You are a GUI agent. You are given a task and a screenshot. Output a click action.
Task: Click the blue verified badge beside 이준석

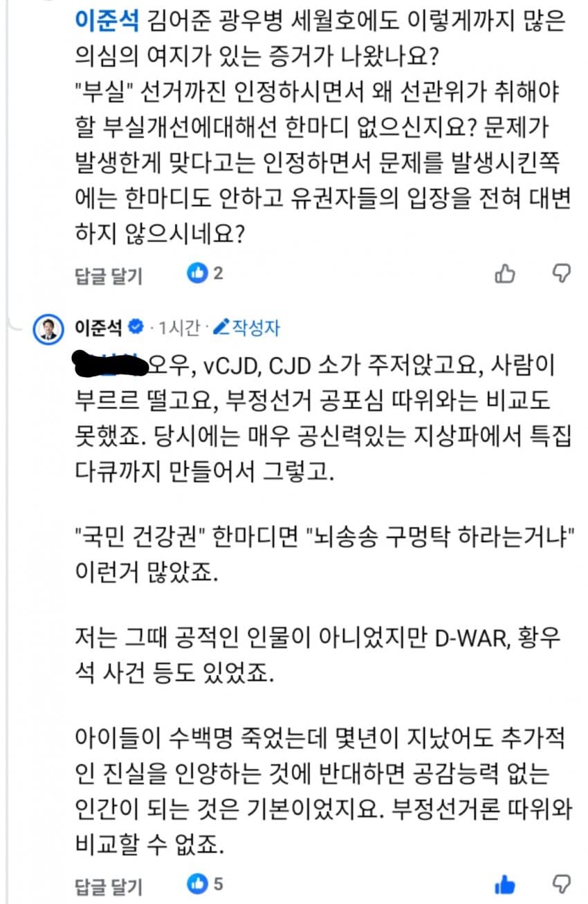pos(136,326)
